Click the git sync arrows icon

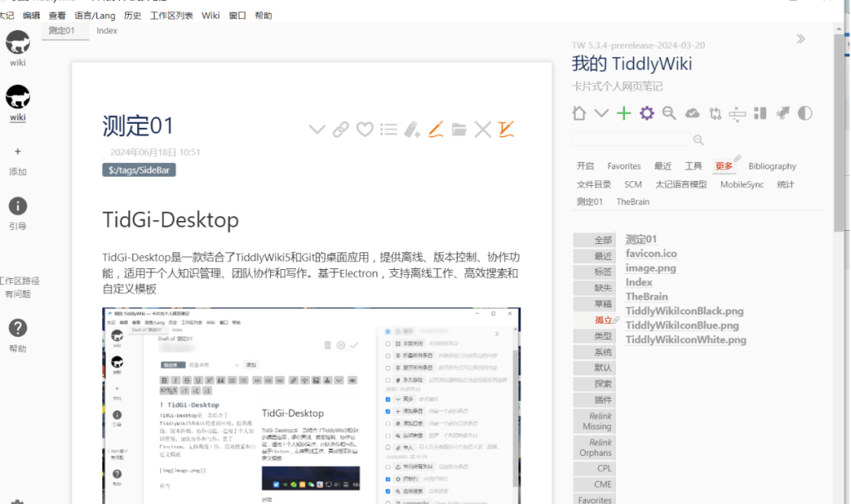point(715,113)
